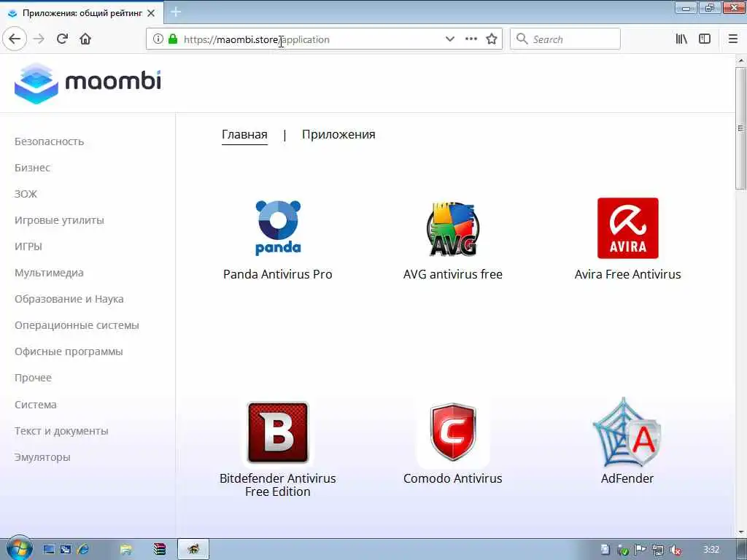Open "Panda Antivirus Pro" title link

[x=278, y=274]
